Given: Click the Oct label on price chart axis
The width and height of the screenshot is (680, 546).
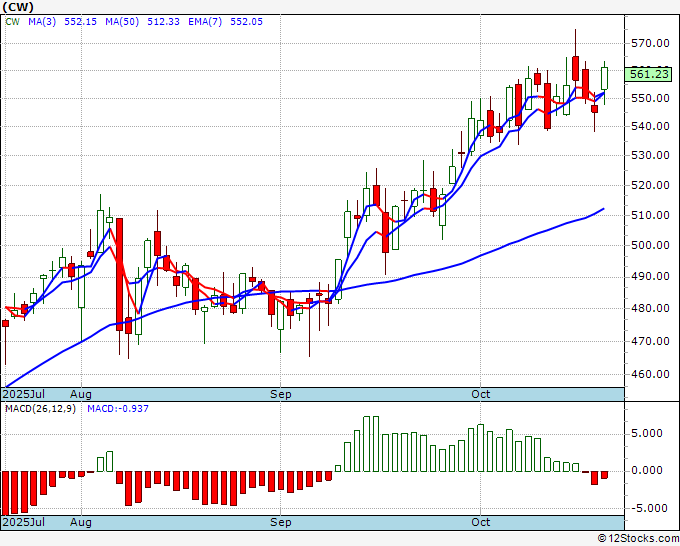Looking at the screenshot, I should [x=481, y=394].
